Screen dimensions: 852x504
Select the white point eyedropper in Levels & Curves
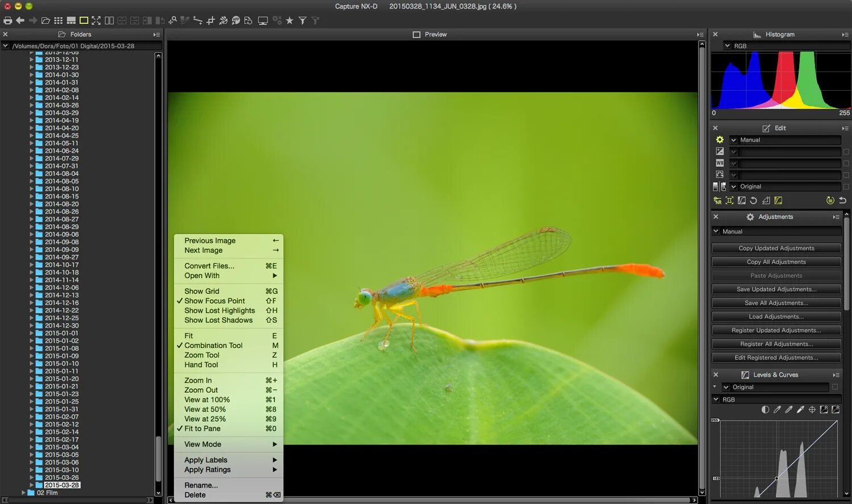800,409
